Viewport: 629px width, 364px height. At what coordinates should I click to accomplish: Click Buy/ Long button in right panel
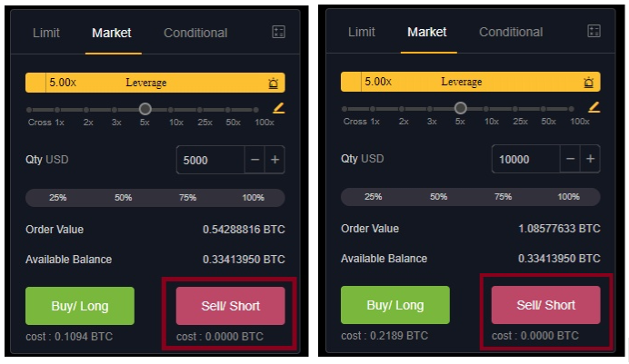[x=395, y=305]
